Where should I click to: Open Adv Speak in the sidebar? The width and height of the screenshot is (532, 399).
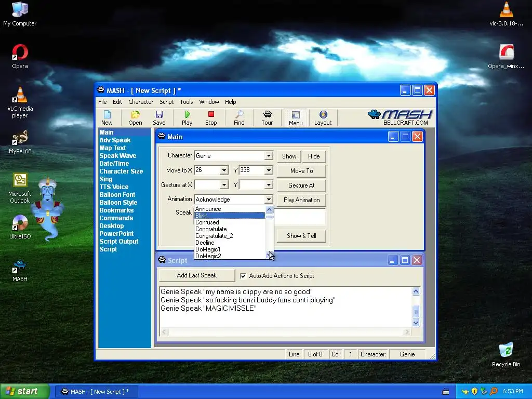point(115,140)
